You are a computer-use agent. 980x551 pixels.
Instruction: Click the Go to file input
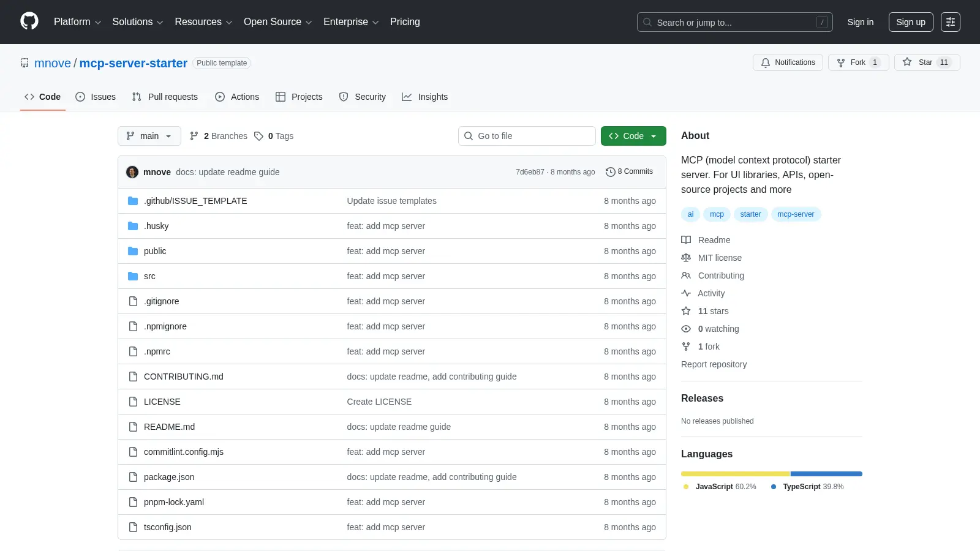[527, 136]
